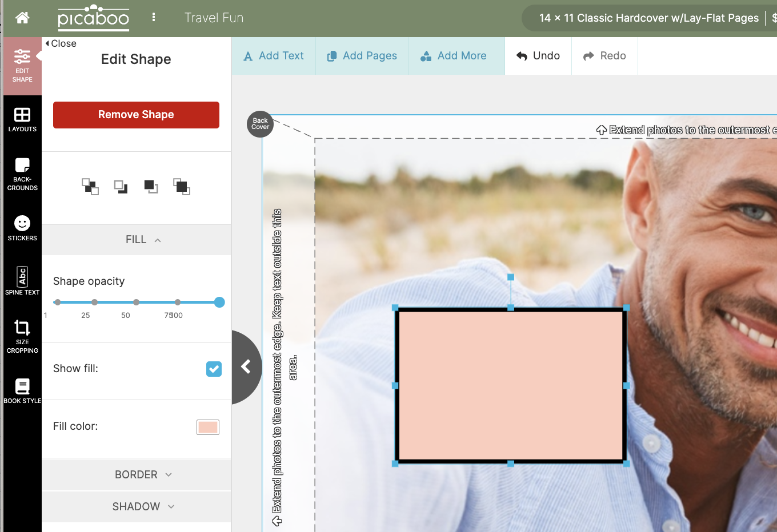Open the Fill color swatch
This screenshot has height=532, width=777.
tap(208, 427)
